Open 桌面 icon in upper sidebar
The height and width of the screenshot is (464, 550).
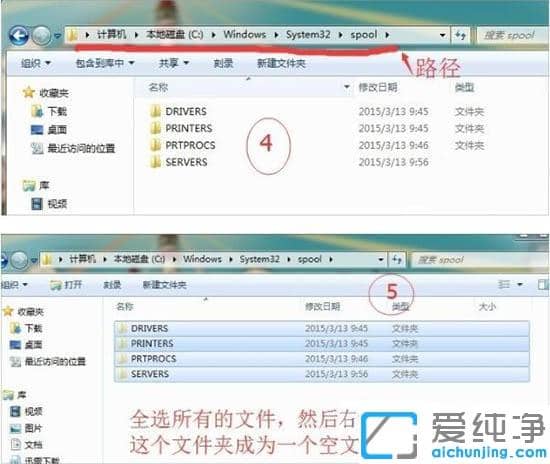pyautogui.click(x=37, y=130)
